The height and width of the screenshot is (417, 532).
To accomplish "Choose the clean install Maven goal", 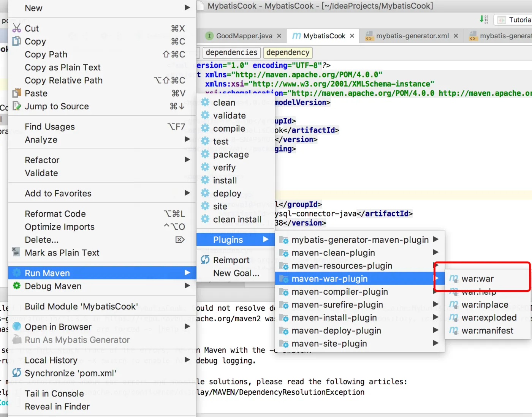I will (x=237, y=219).
